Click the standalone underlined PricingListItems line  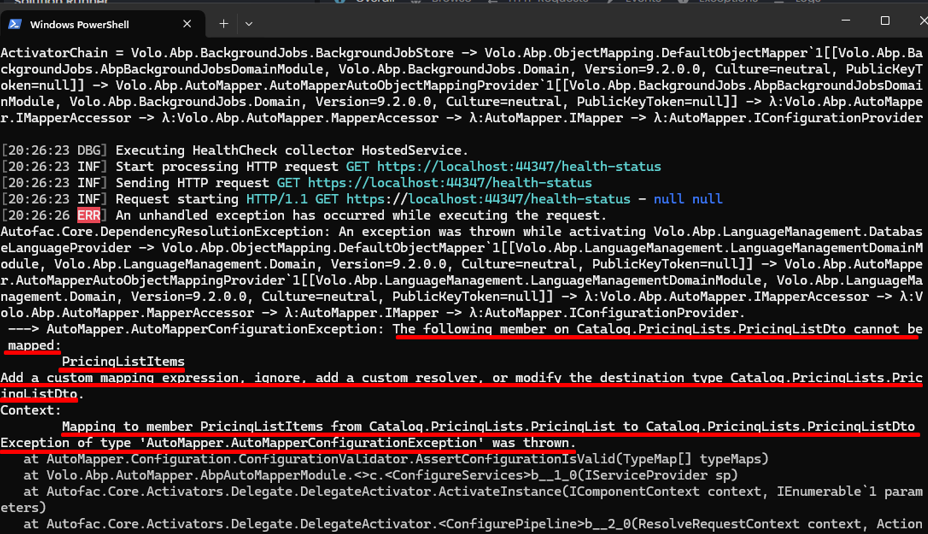pos(122,361)
